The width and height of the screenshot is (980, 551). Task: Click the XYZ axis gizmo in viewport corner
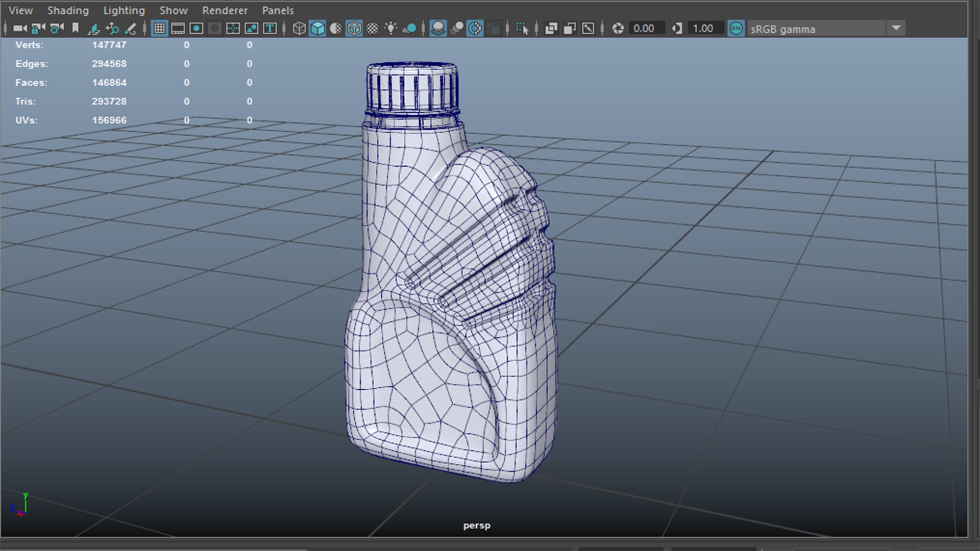(20, 505)
